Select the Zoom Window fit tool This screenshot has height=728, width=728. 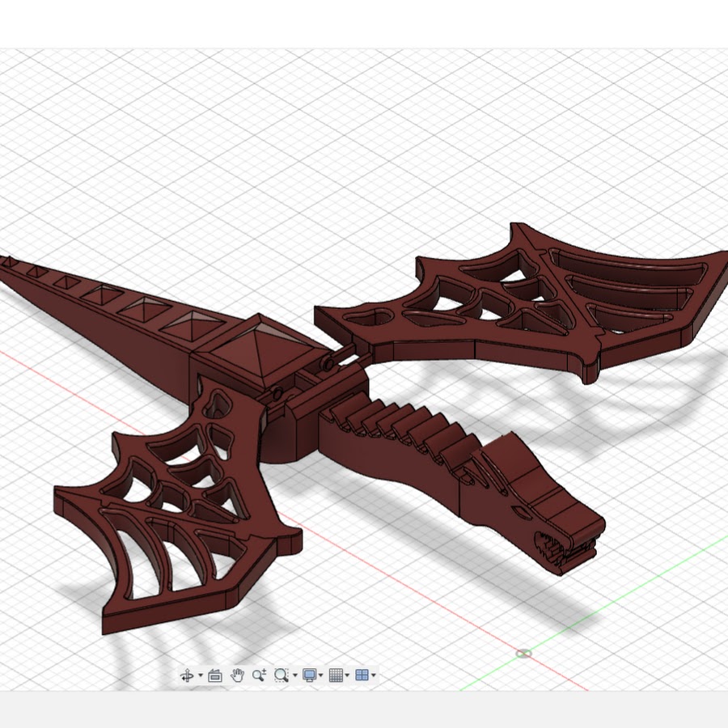click(281, 675)
